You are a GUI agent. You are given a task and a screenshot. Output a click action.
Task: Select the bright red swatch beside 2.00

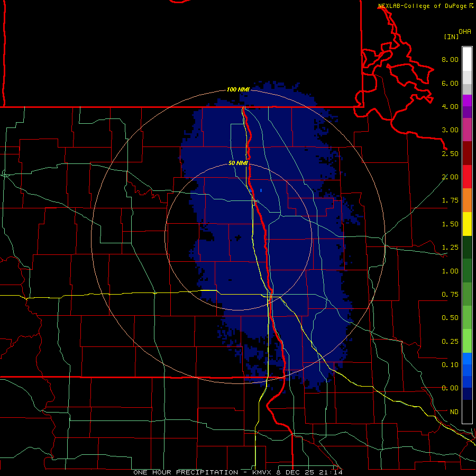click(467, 177)
